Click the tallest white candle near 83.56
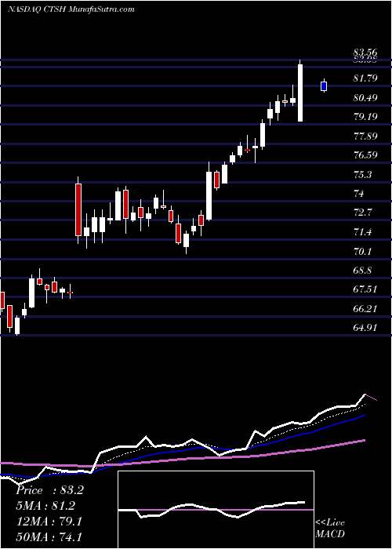The image size is (392, 549). click(x=300, y=93)
